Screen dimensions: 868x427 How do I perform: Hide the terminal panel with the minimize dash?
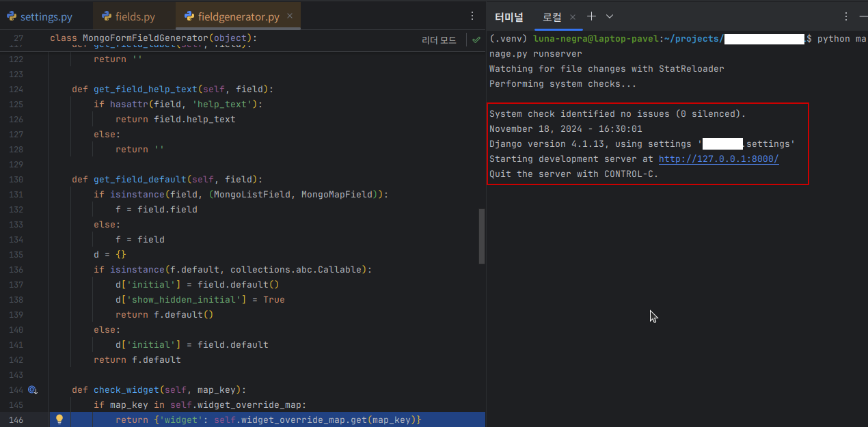tap(863, 16)
